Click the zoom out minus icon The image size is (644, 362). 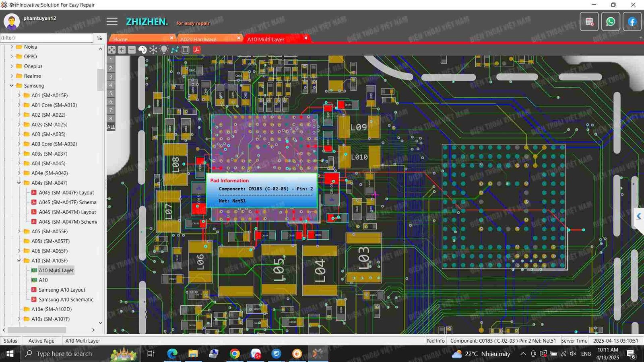(132, 50)
